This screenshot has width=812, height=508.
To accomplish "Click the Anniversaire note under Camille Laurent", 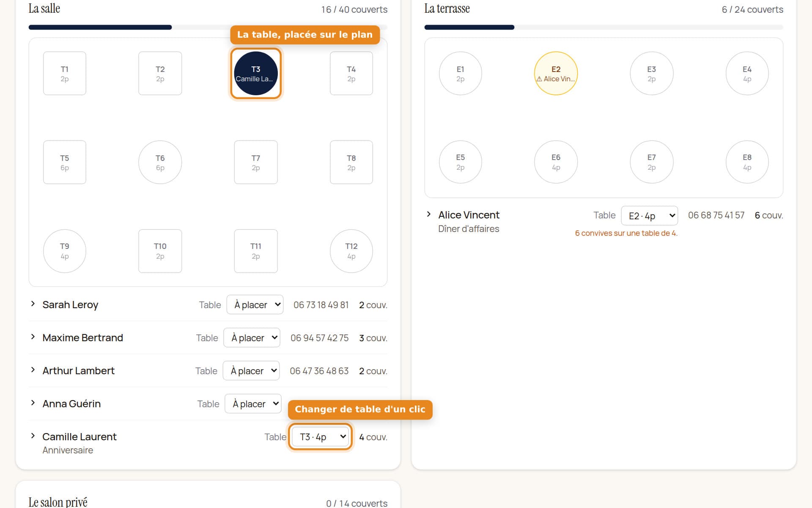I will (68, 450).
